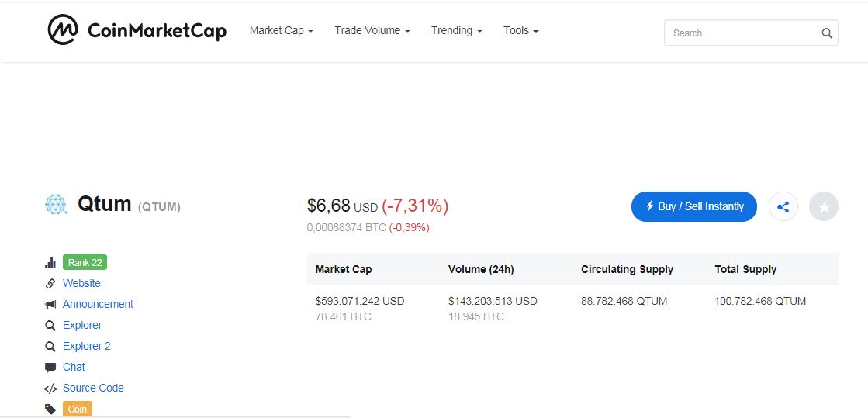Expand the Trending dropdown menu
Image resolution: width=868 pixels, height=418 pixels.
(x=457, y=31)
